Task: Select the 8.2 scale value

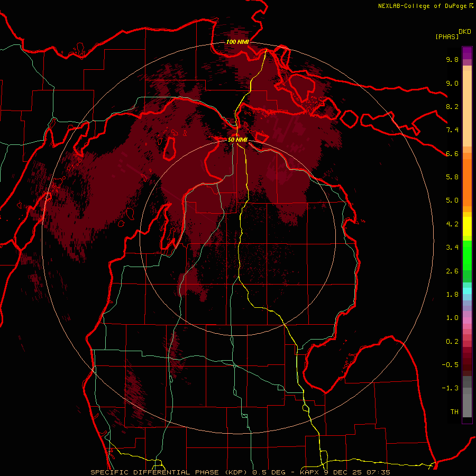Action: point(452,106)
